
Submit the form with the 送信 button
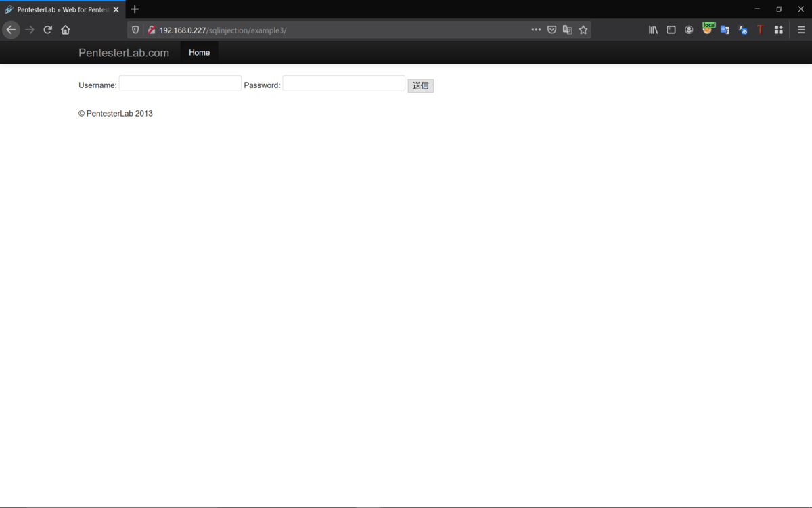click(420, 85)
